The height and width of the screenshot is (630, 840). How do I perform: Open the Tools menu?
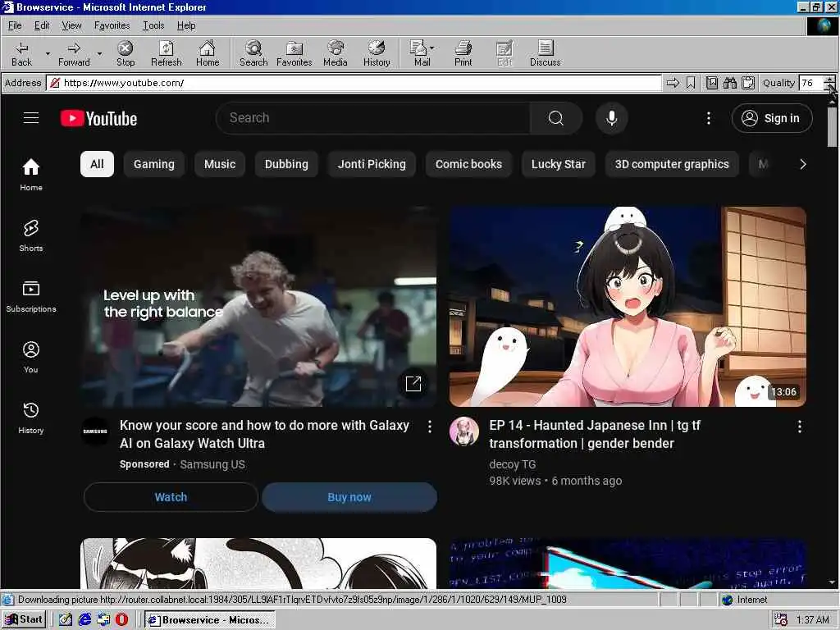(x=153, y=25)
